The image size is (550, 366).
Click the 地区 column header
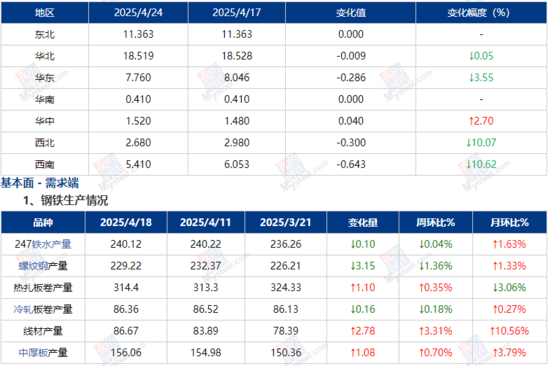coord(45,13)
